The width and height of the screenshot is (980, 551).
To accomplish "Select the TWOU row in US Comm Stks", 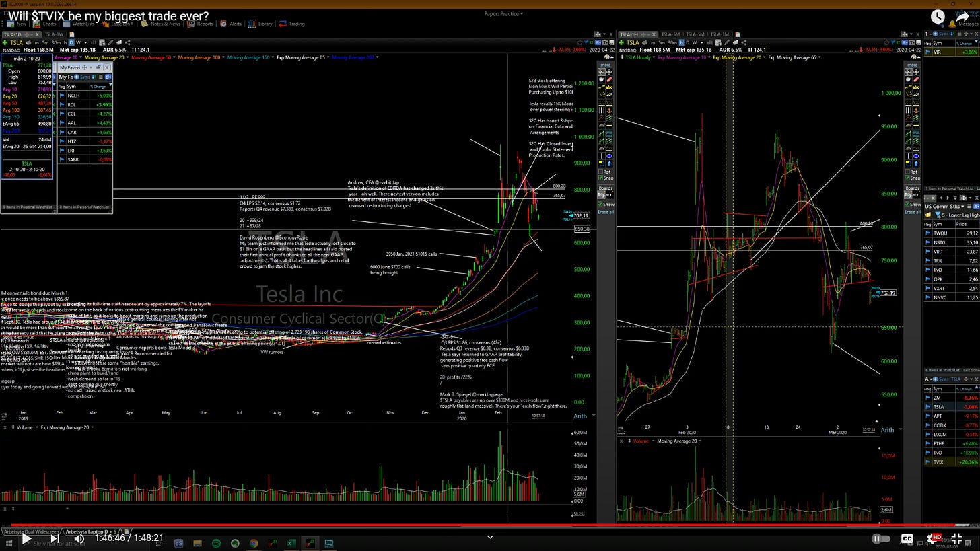I will click(x=950, y=233).
